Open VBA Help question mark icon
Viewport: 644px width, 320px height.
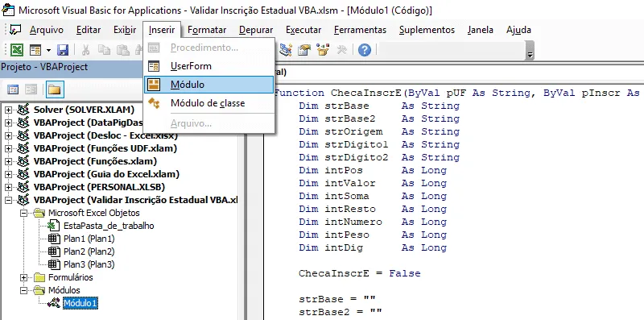(365, 50)
